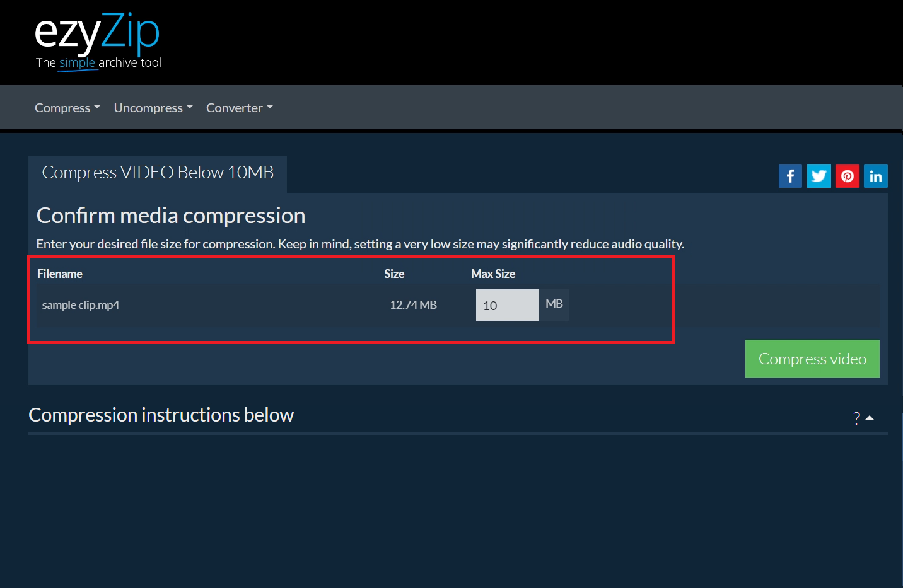Open the Pinterest share icon
The height and width of the screenshot is (588, 903).
click(x=847, y=176)
